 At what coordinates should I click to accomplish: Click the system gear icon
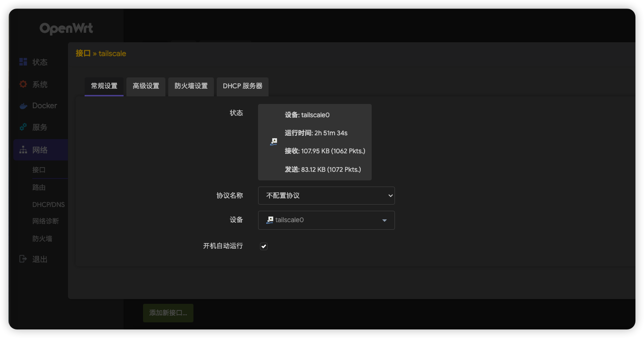[x=23, y=84]
